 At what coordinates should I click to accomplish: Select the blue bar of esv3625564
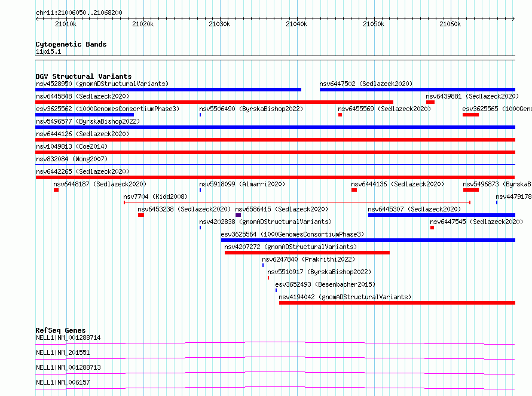pos(368,240)
